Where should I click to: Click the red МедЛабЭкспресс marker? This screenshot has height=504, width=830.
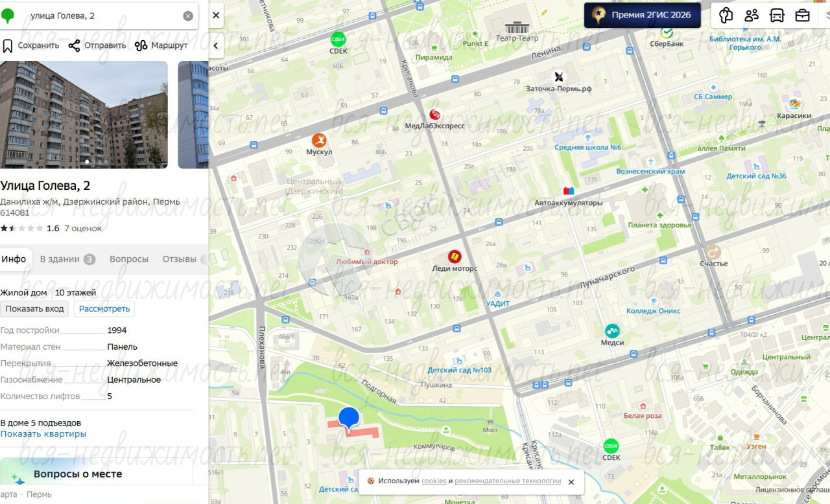pos(435,115)
